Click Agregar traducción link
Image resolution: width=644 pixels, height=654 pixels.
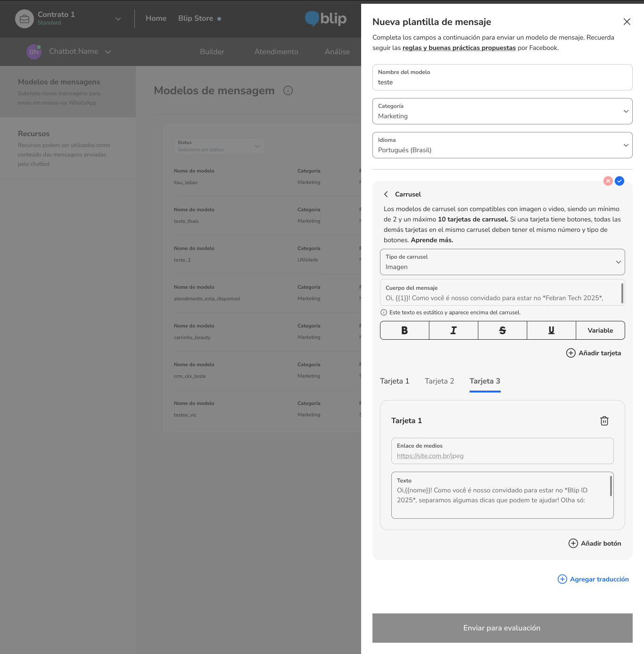(594, 579)
